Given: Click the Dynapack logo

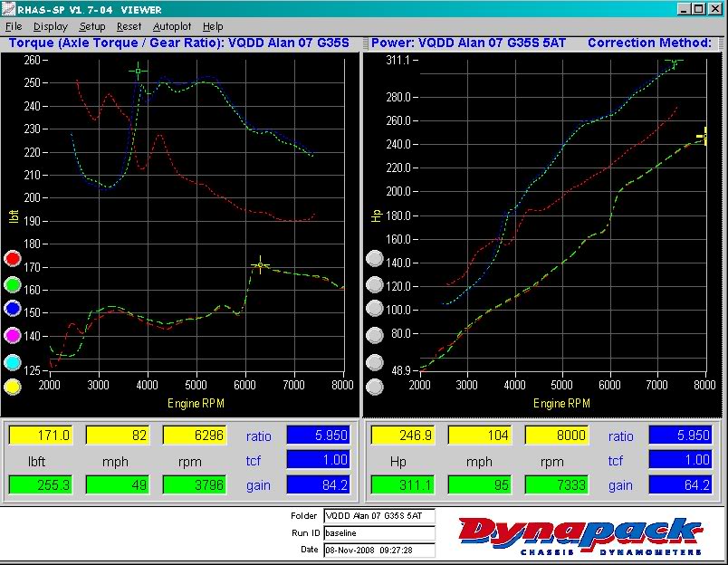Looking at the screenshot, I should 580,536.
